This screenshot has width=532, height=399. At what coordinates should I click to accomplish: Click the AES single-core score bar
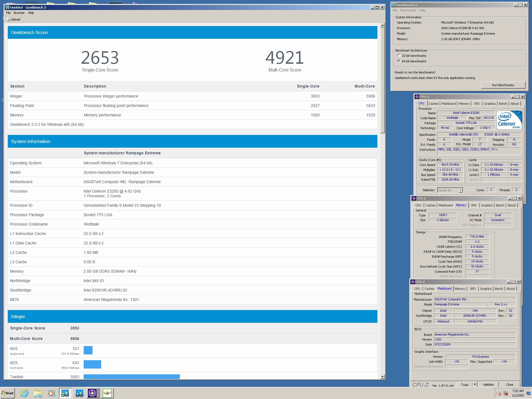click(88, 350)
